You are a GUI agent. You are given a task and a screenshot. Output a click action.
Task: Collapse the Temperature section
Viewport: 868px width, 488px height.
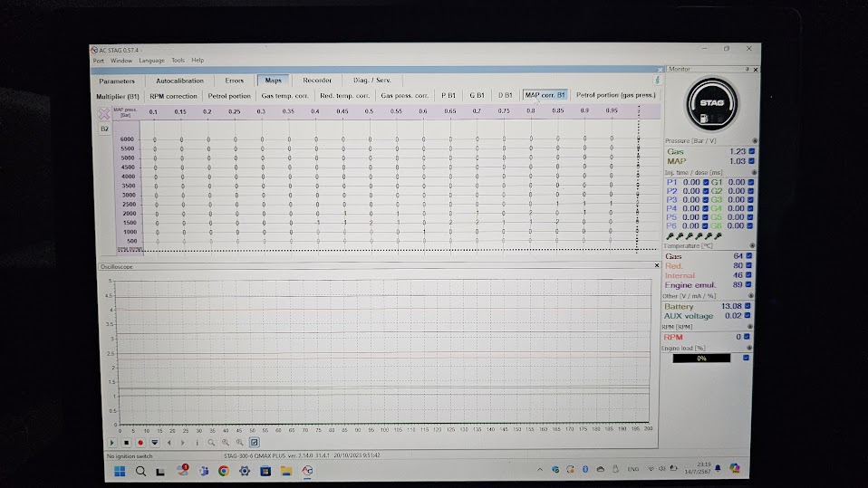tap(752, 245)
